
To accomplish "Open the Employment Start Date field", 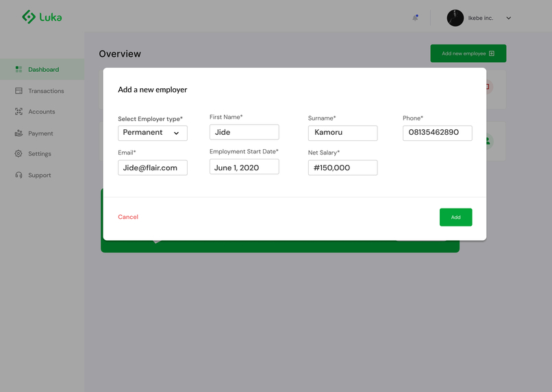I will pyautogui.click(x=244, y=167).
